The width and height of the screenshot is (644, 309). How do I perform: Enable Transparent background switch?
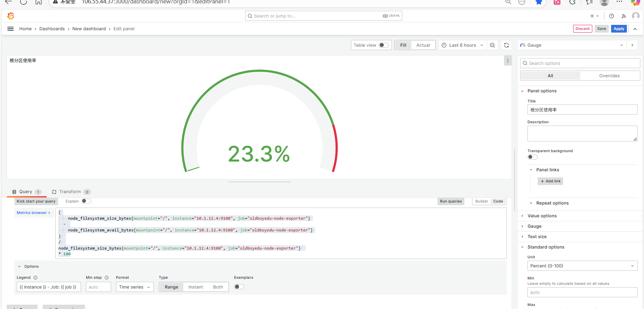(x=532, y=157)
